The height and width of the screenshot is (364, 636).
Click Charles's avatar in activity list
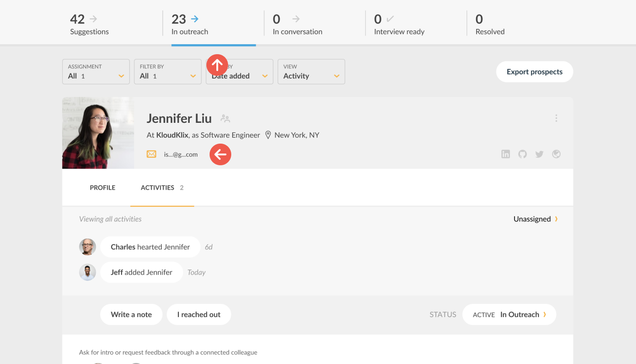(x=88, y=247)
